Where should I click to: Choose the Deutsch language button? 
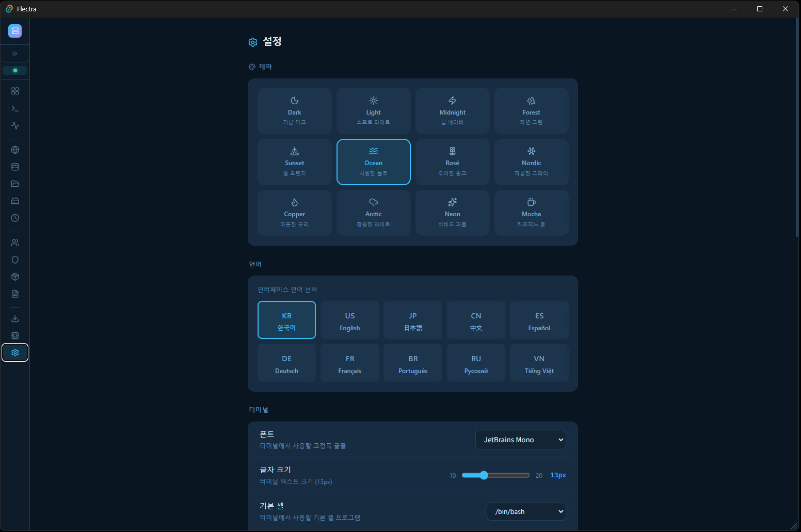coord(286,364)
